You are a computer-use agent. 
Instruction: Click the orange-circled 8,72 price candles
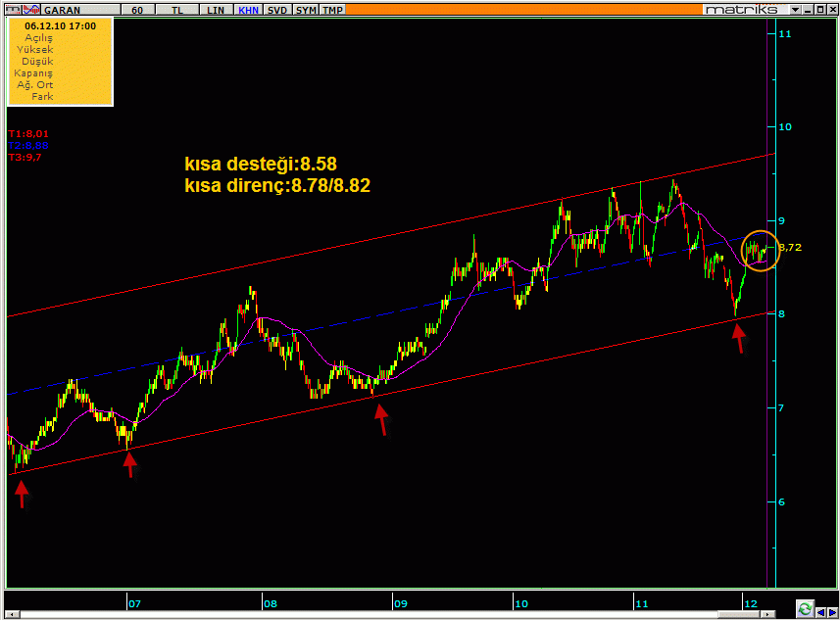click(760, 250)
